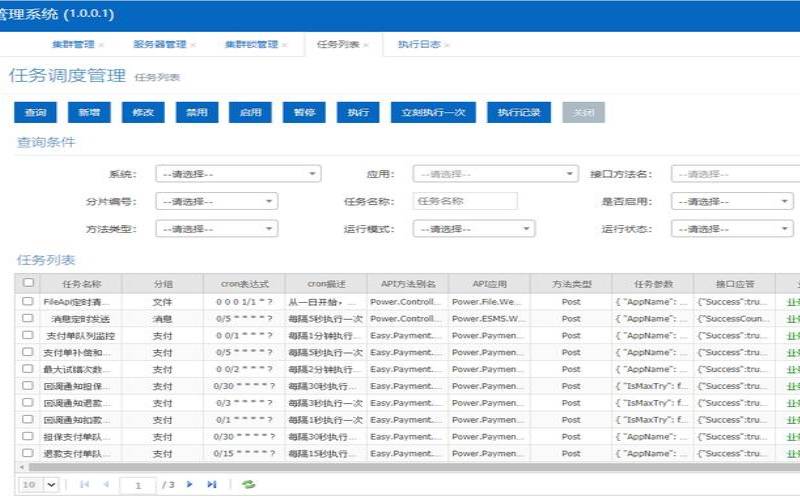The image size is (800, 500).
Task: Select checkbox for 最大试错次数 task
Action: click(x=28, y=369)
